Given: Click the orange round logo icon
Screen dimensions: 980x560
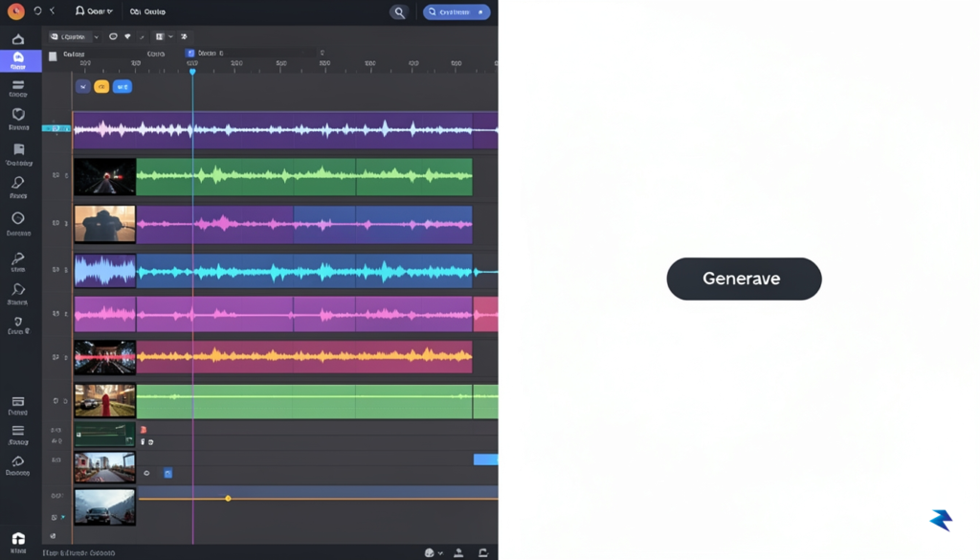Looking at the screenshot, I should coord(15,11).
